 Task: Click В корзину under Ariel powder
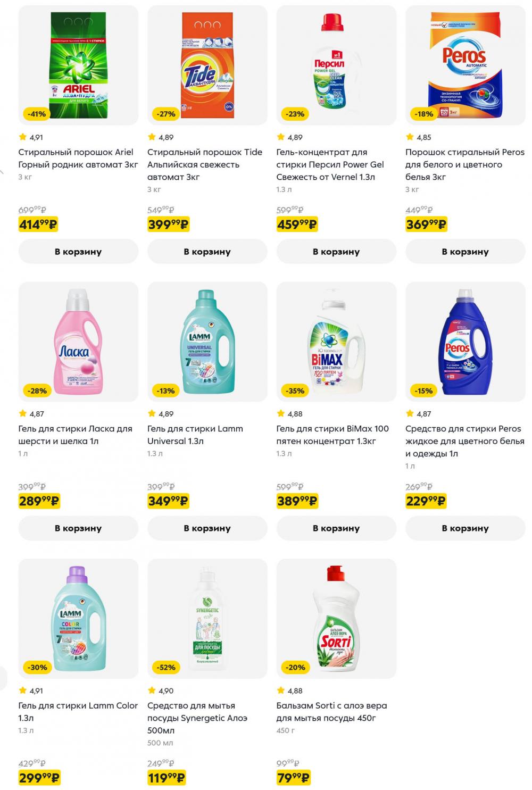[x=78, y=251]
